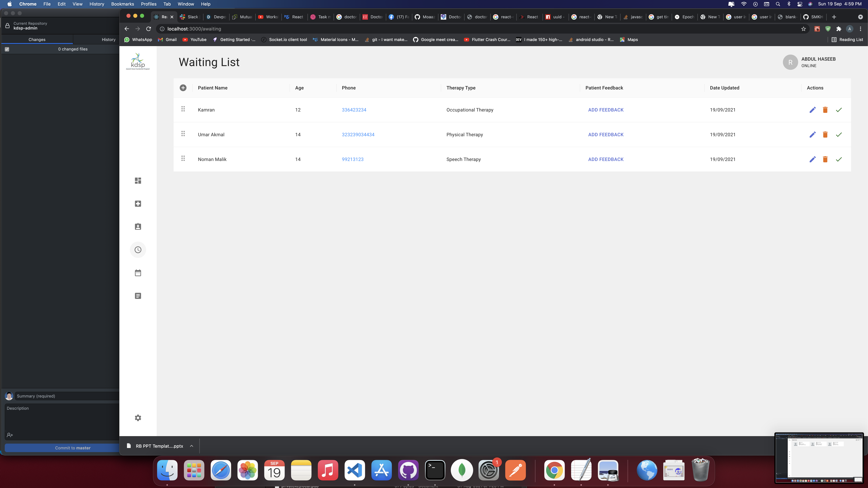The width and height of the screenshot is (868, 488).
Task: Mark Noman Malik as done with the checkmark
Action: [839, 159]
